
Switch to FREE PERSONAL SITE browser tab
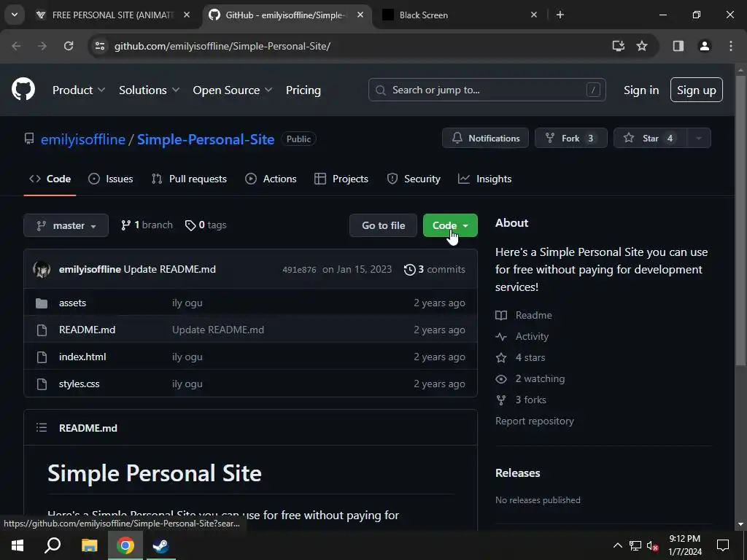click(112, 15)
